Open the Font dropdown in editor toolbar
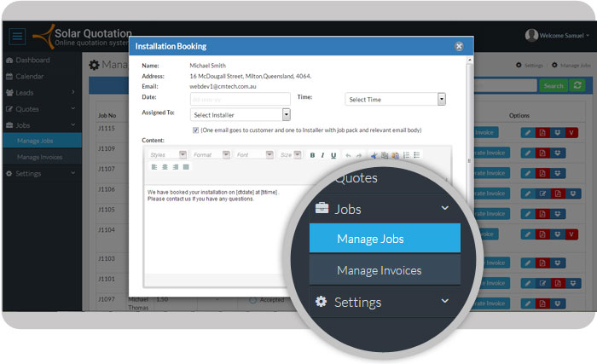Image resolution: width=597 pixels, height=364 pixels. (254, 154)
